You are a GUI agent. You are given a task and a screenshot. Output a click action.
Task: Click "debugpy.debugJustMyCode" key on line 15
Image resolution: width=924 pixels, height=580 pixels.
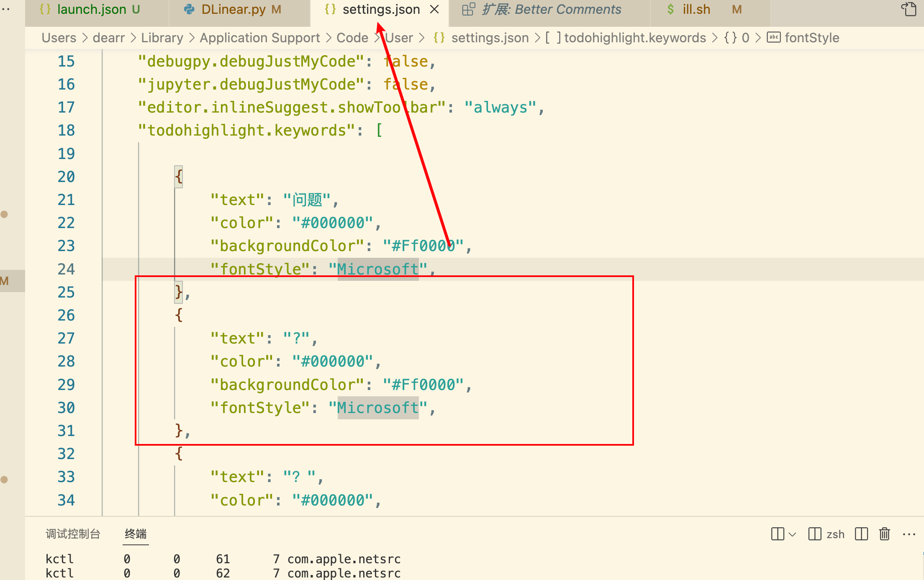point(252,62)
